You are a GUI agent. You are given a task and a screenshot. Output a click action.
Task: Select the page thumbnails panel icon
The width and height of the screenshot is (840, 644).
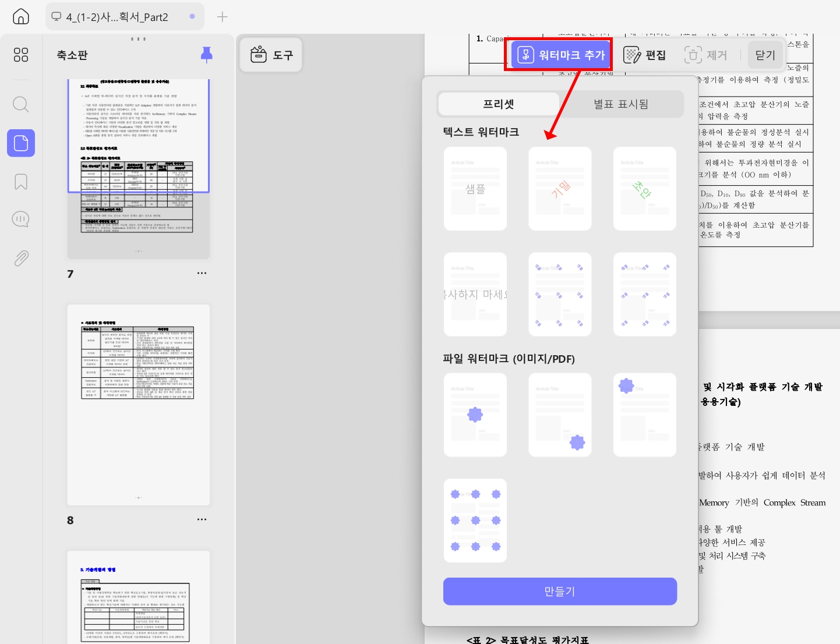click(x=21, y=143)
